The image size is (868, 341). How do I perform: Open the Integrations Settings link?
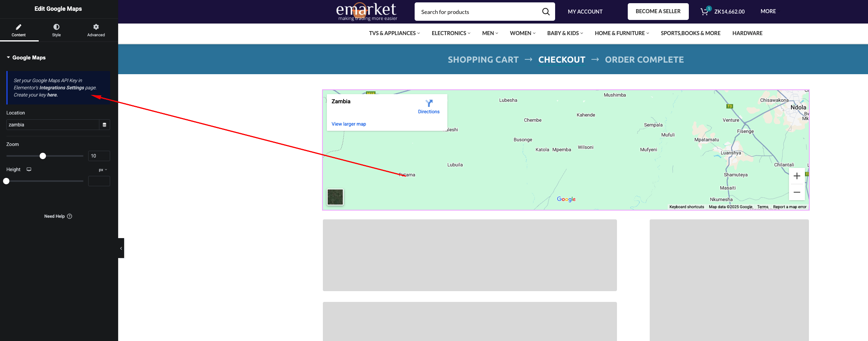[x=62, y=88]
